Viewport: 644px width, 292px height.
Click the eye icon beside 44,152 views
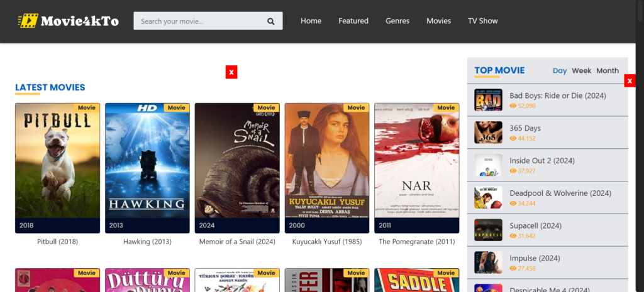pos(513,138)
